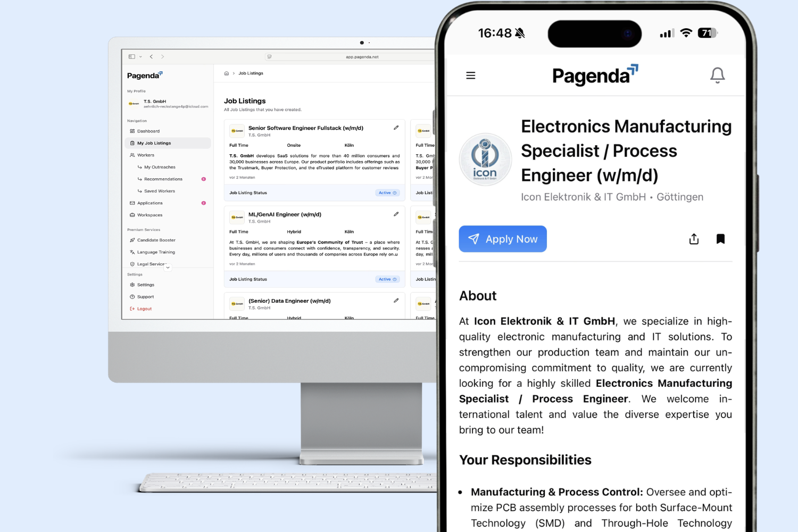Open the Applications navigation item
Screen dimensions: 798x532
pyautogui.click(x=149, y=203)
